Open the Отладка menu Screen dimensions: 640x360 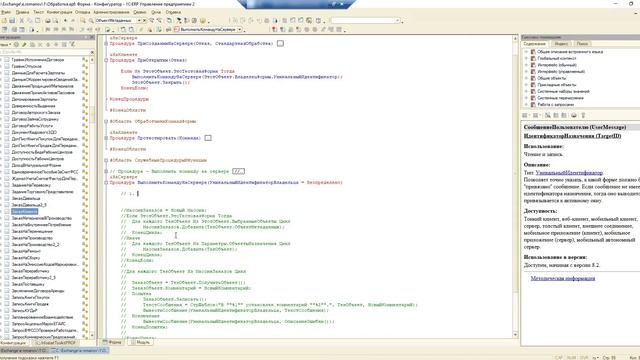pos(82,12)
